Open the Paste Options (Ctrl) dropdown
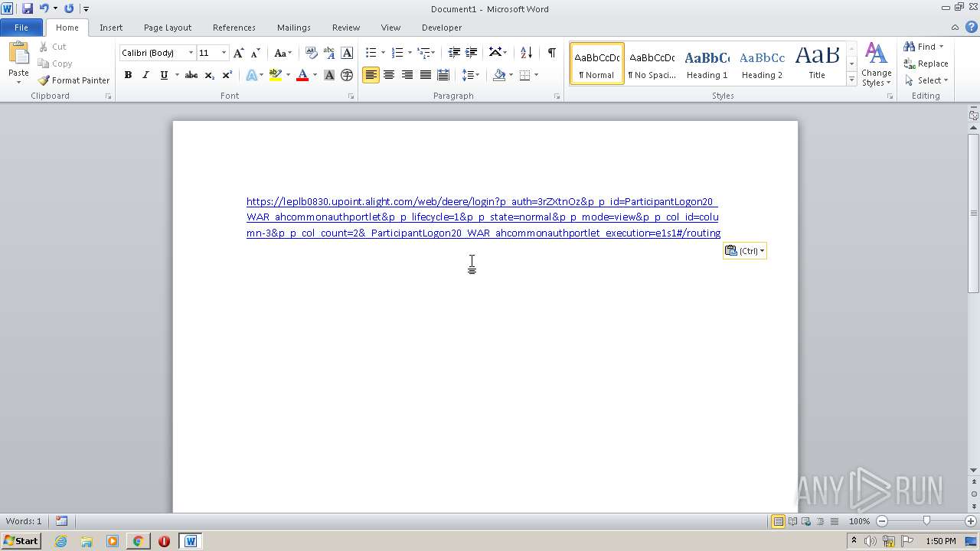This screenshot has height=551, width=980. tap(744, 251)
